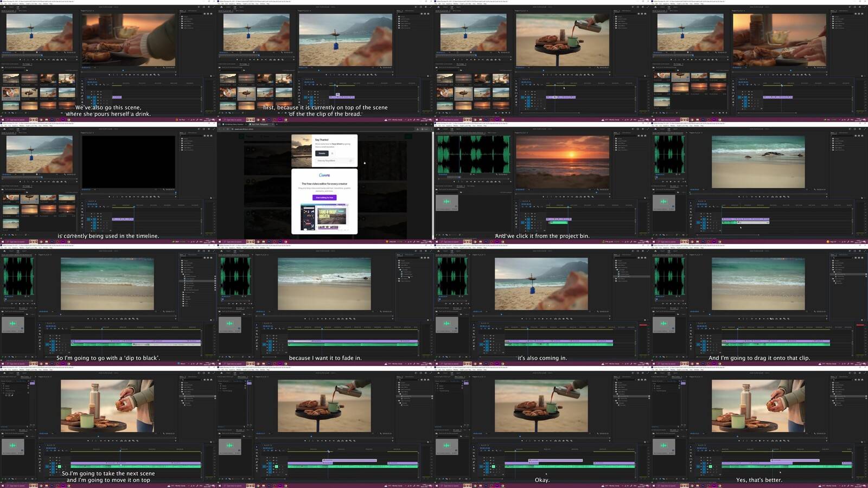The height and width of the screenshot is (488, 868).
Task: Open a new browser tab with plus icon
Action: 277,124
